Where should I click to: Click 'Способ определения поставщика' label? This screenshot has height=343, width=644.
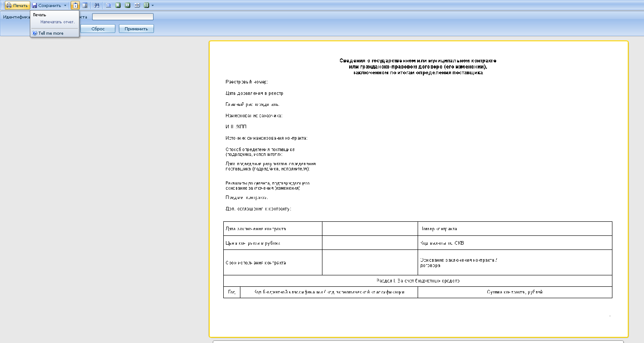pos(260,149)
